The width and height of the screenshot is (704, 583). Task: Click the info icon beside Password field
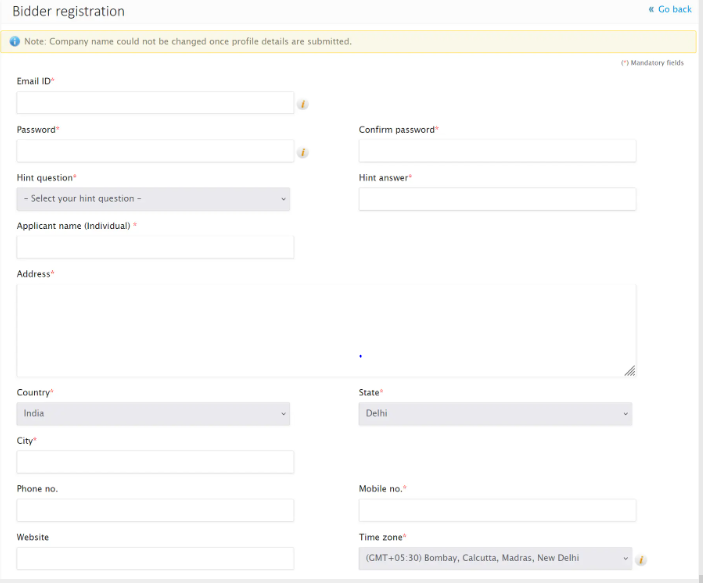303,153
